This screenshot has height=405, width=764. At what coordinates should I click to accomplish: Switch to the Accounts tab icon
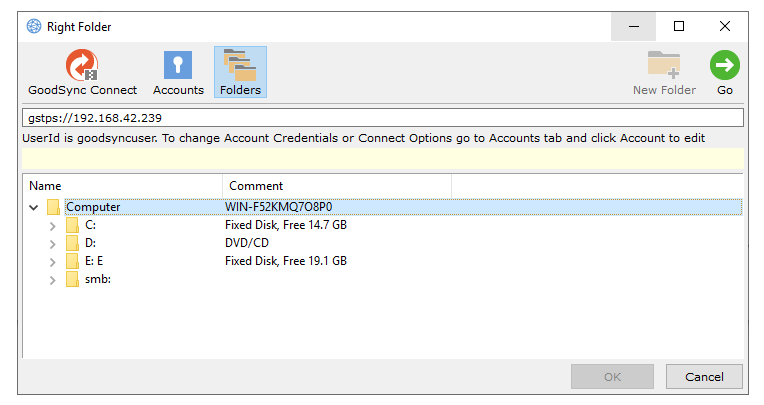(178, 66)
